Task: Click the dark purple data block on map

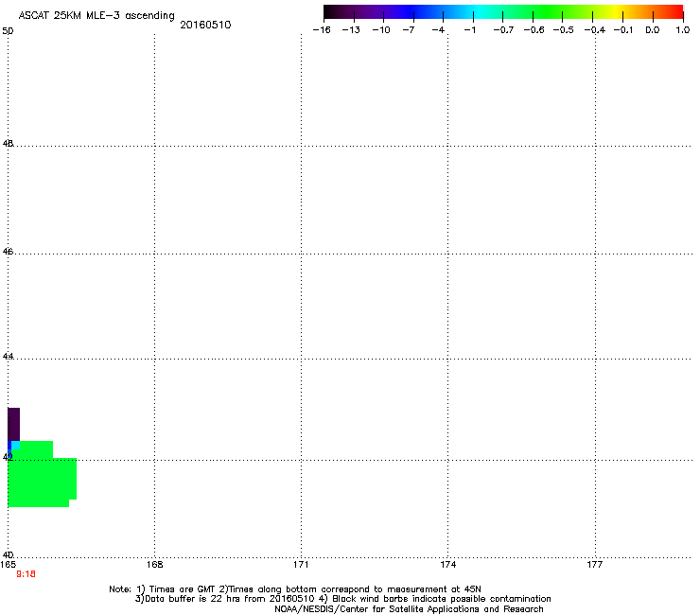Action: (x=14, y=424)
